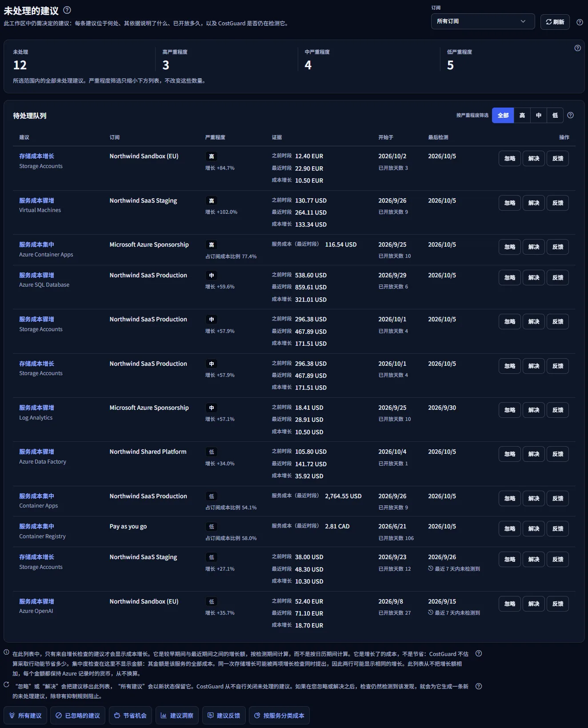588x728 pixels.
Task: Click the info icon before cost growth footnote
Action: pos(7,652)
